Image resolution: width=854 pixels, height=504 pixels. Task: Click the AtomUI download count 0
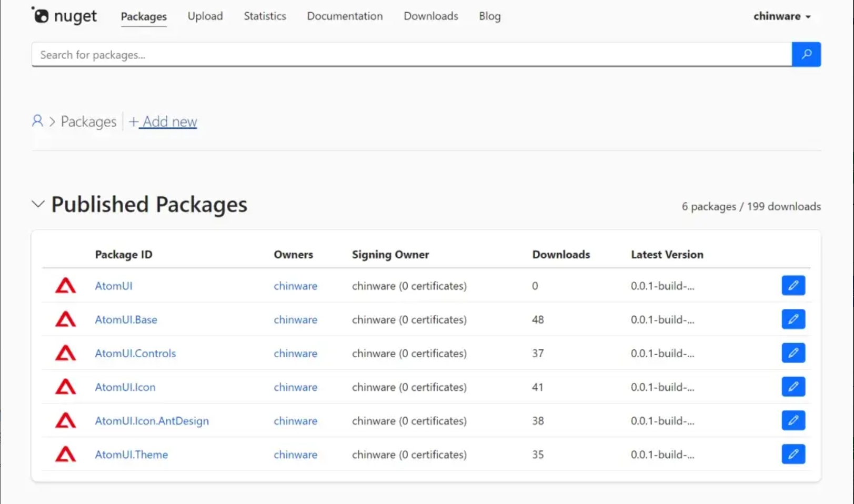(535, 286)
